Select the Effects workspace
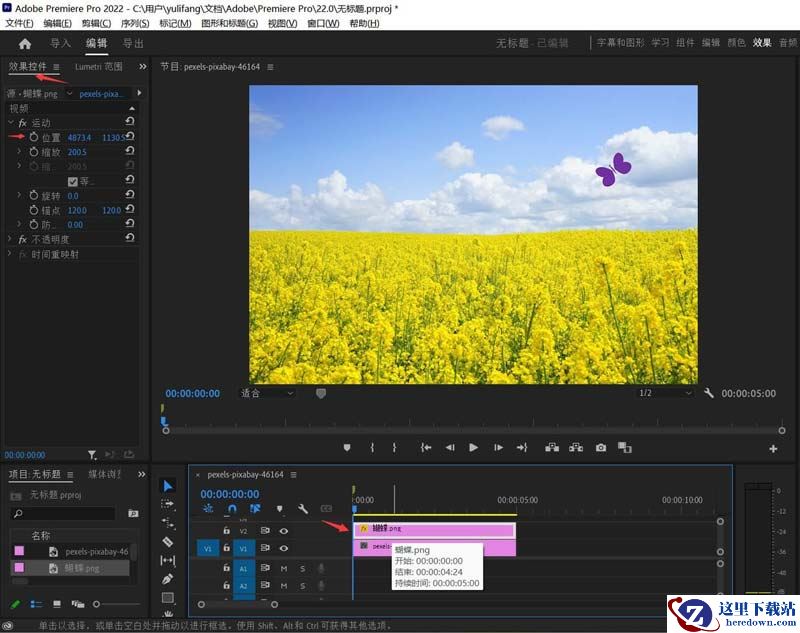800x633 pixels. pos(762,43)
